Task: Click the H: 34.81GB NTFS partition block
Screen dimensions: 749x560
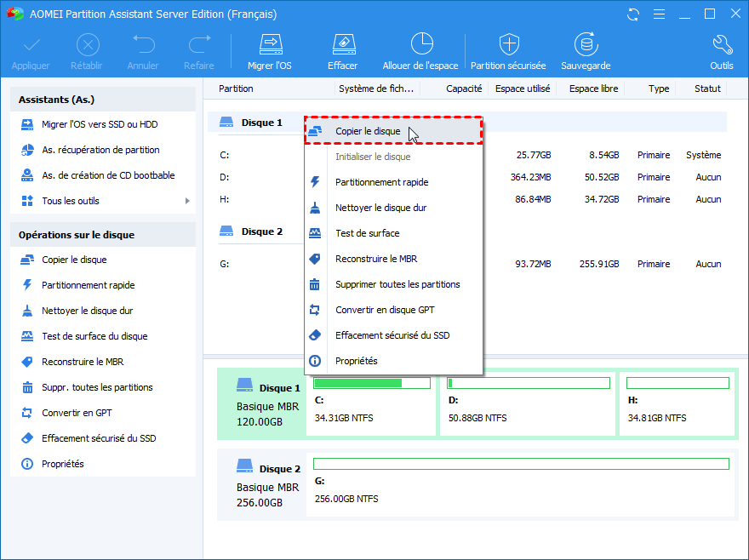Action: [677, 403]
